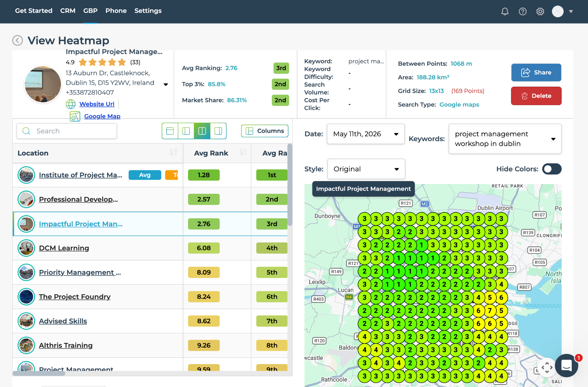Open the settings gear icon in the header
Screen dimensions: 588x387
540,11
